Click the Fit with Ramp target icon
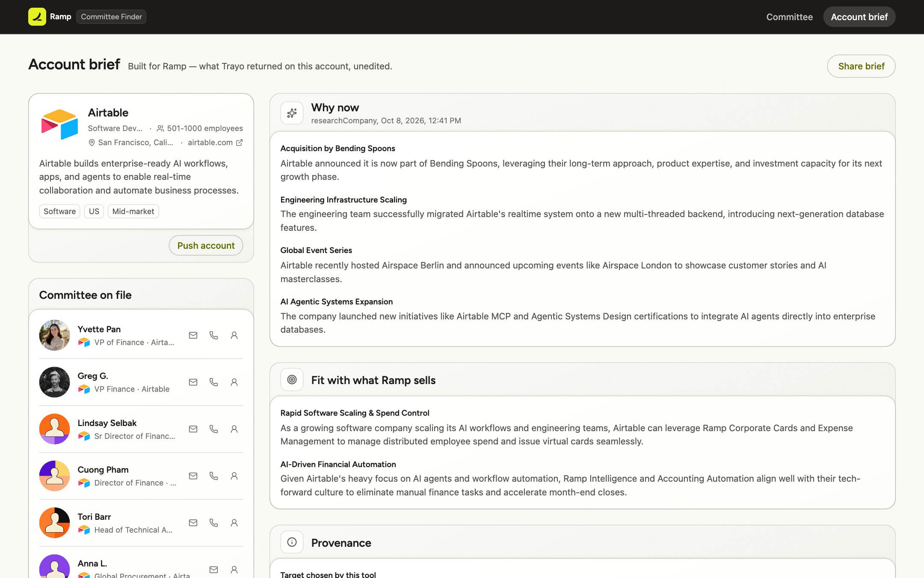 [x=292, y=379]
